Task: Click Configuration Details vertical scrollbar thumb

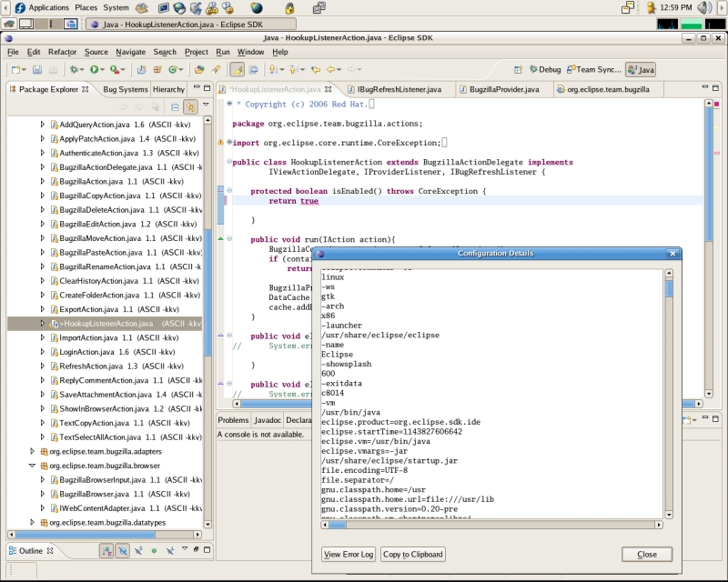Action: tap(669, 288)
